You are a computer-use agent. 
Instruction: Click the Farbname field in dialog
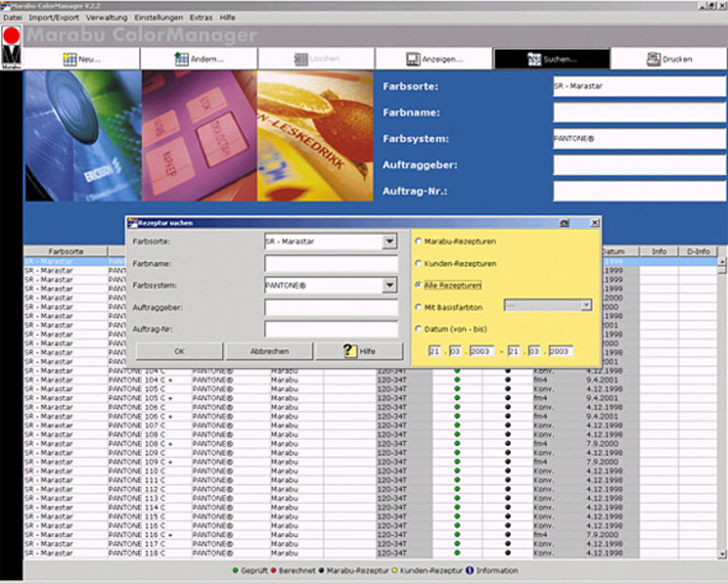(x=331, y=263)
